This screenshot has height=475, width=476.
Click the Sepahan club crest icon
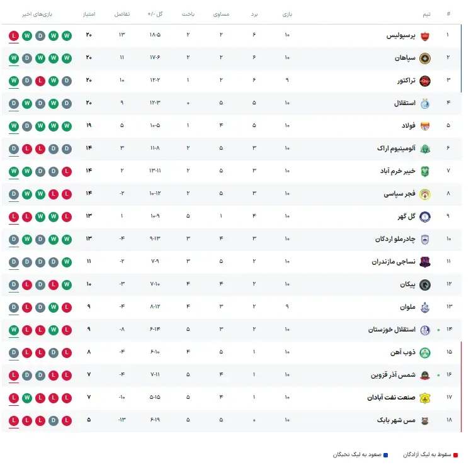tap(425, 59)
